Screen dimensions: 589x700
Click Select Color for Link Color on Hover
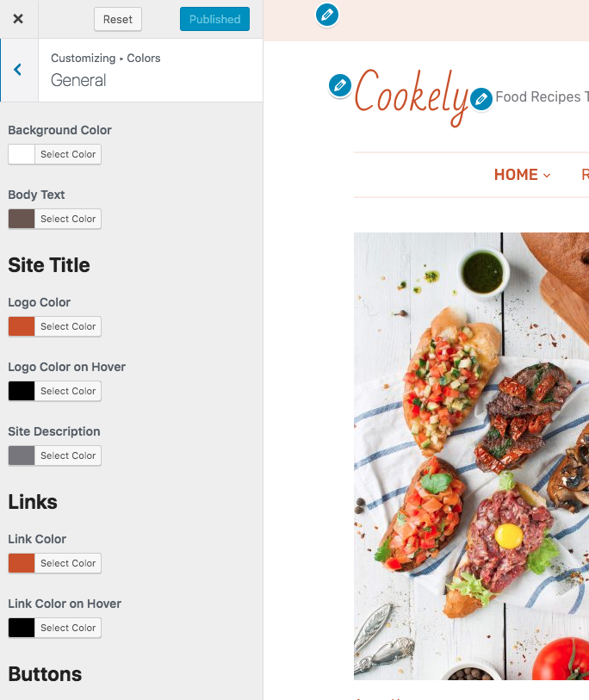point(68,629)
